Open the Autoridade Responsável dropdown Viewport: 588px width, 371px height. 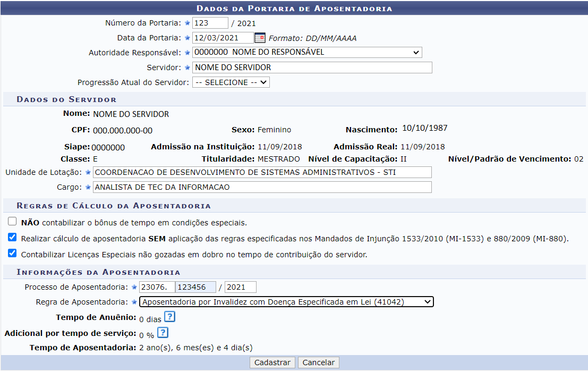(307, 53)
